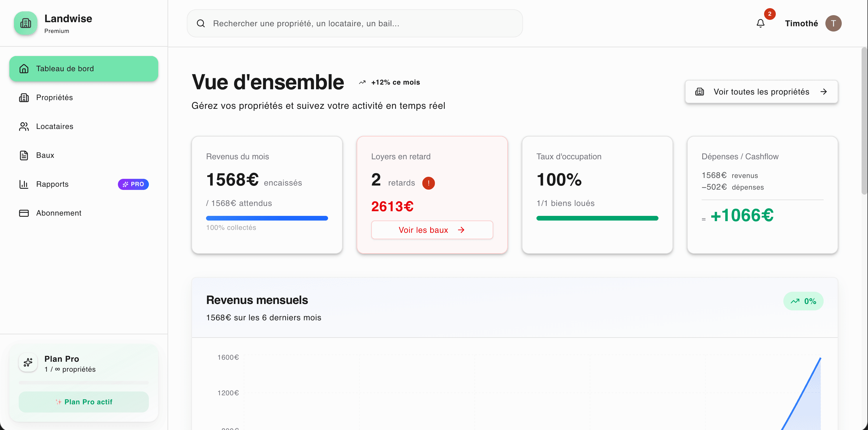This screenshot has height=430, width=868.
Task: Click inside the property search field
Action: 354,23
